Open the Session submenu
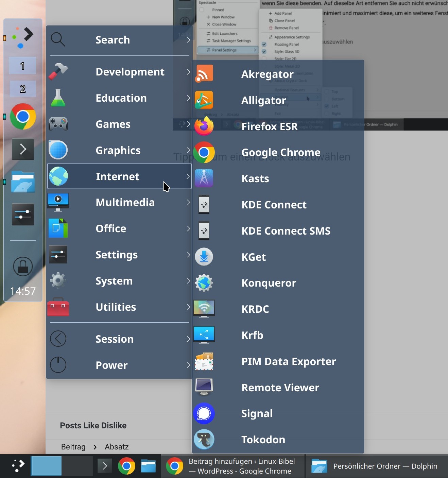 [119, 339]
